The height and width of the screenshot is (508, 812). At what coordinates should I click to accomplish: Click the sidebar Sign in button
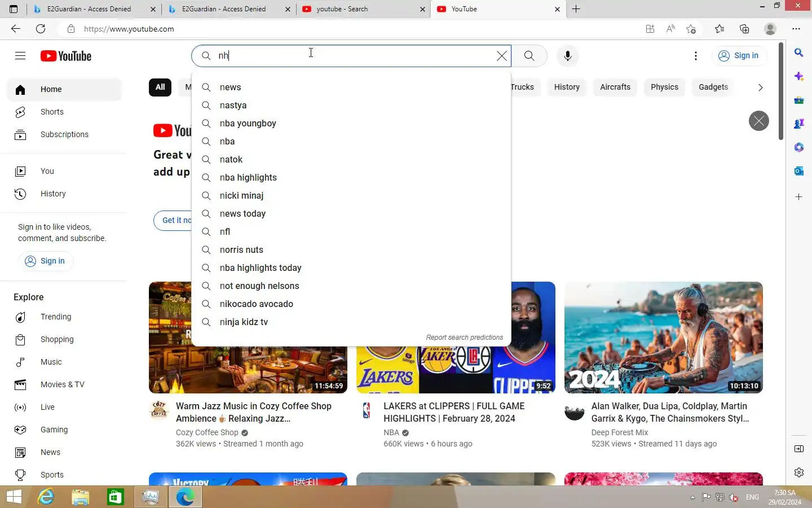click(45, 261)
